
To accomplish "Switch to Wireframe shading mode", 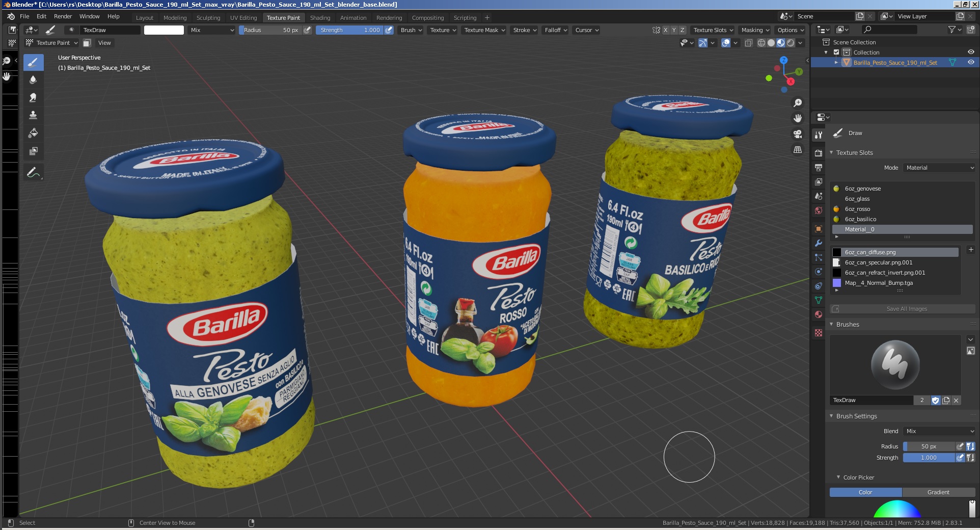I will pos(761,43).
